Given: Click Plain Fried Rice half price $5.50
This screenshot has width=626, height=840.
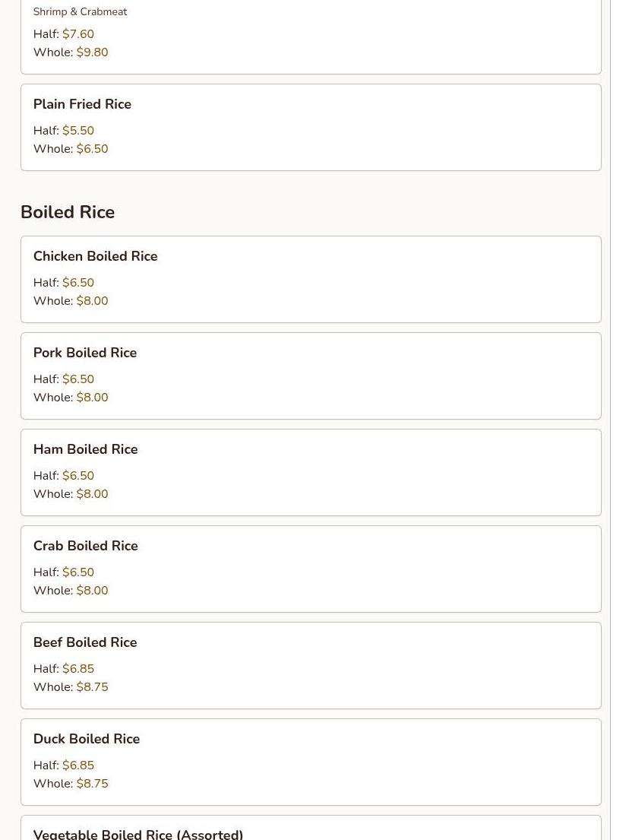Looking at the screenshot, I should pyautogui.click(x=78, y=131).
